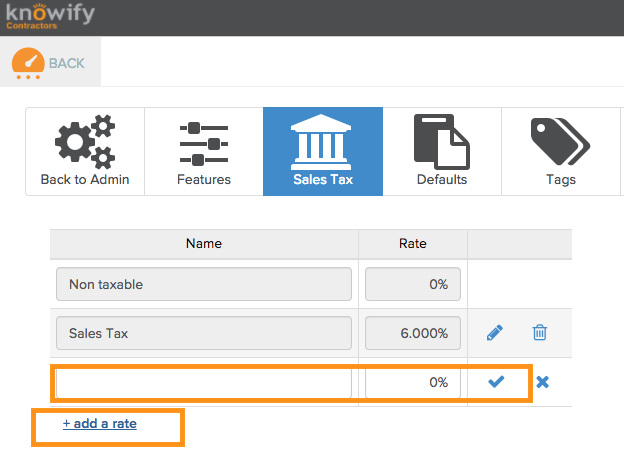Confirm the new rate with the checkmark
Screen dimensions: 624x463
coord(496,381)
